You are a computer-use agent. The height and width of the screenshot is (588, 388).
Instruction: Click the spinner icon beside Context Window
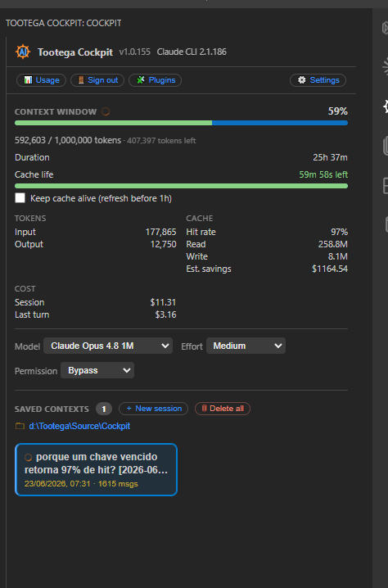point(106,111)
